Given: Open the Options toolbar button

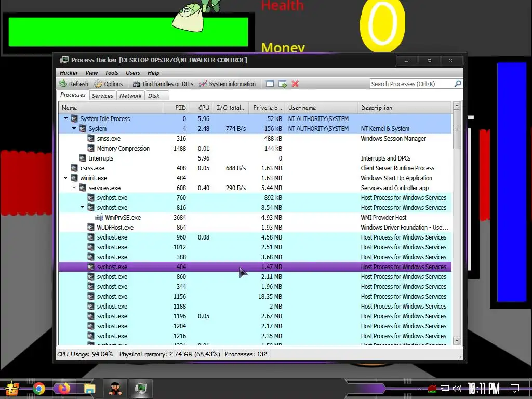Looking at the screenshot, I should click(x=108, y=84).
